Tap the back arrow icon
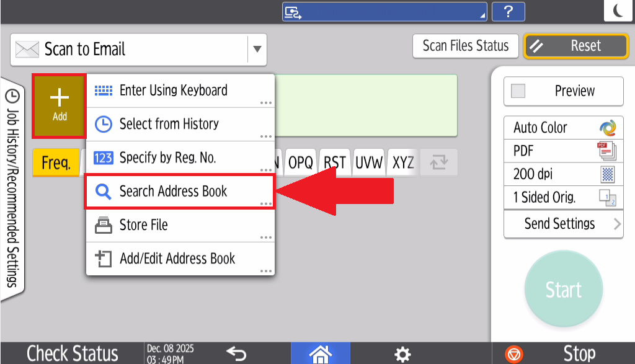This screenshot has width=635, height=364. 236,353
